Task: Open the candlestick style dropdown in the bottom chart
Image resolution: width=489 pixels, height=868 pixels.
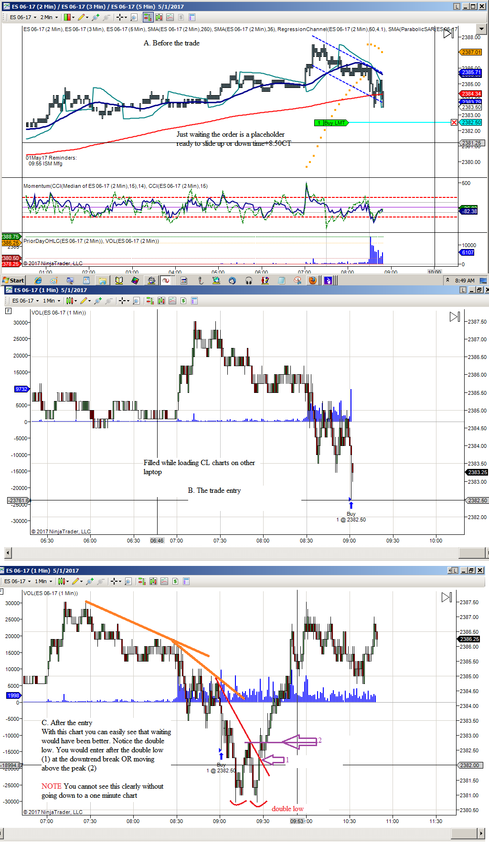Action: [x=63, y=581]
